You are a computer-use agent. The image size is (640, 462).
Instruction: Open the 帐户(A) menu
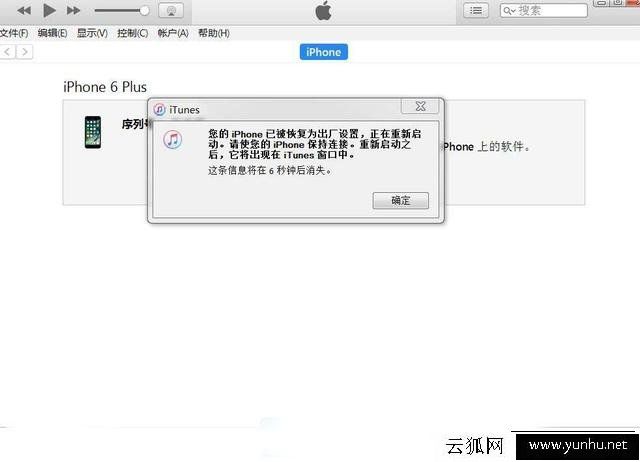click(x=173, y=33)
